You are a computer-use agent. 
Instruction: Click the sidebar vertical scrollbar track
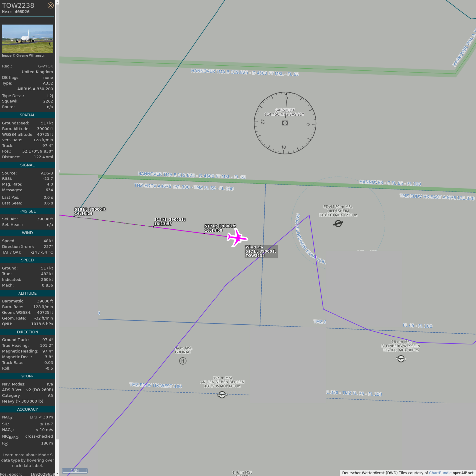pos(57,231)
